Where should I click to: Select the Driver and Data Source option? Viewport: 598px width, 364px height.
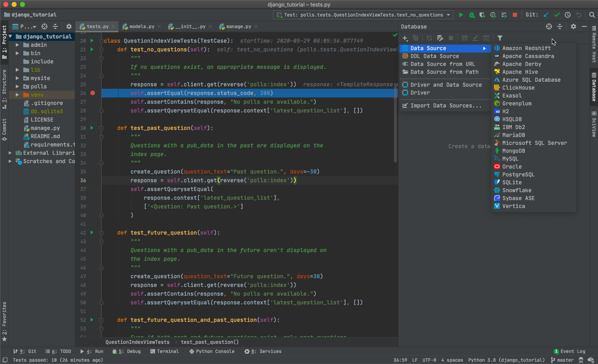pyautogui.click(x=446, y=84)
